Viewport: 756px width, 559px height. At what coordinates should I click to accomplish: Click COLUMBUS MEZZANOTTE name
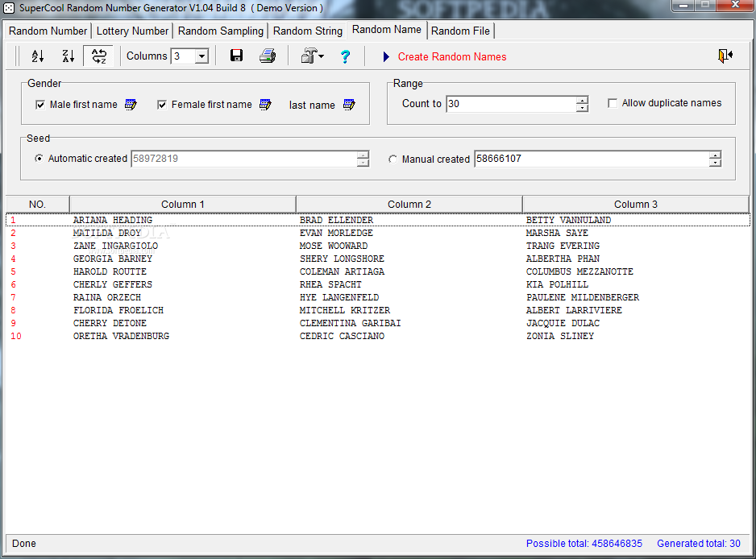(579, 271)
